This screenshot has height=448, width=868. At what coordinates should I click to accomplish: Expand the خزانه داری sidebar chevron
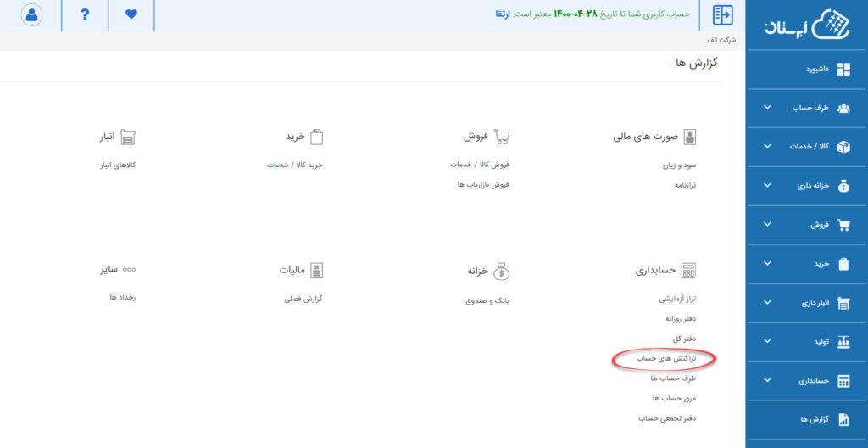[x=767, y=185]
